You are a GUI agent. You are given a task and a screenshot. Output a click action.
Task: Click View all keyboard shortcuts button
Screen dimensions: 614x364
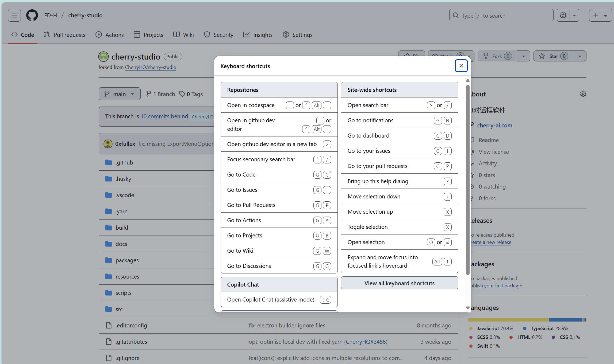(x=399, y=283)
